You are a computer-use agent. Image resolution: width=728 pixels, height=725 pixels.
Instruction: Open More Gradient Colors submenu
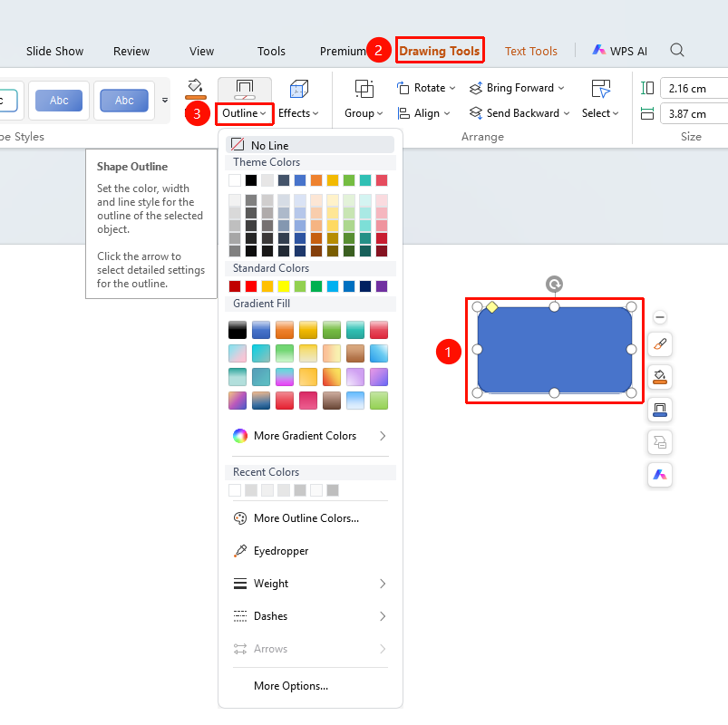click(310, 436)
